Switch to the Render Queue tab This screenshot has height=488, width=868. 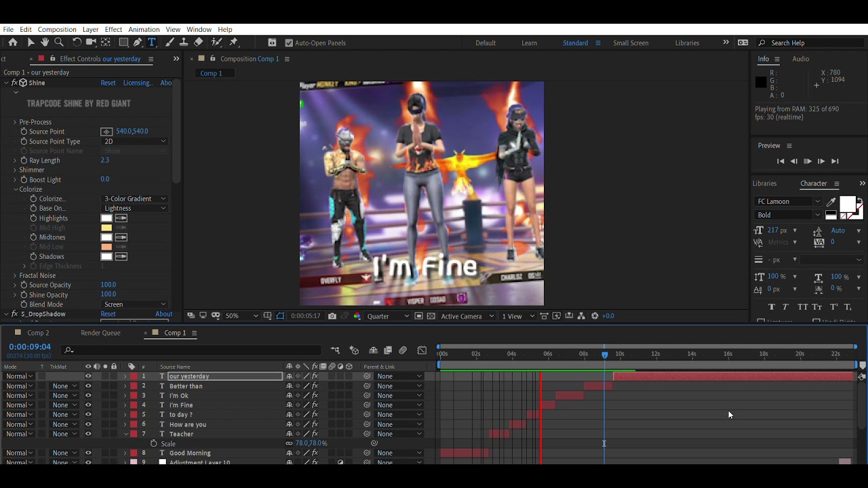coord(100,333)
